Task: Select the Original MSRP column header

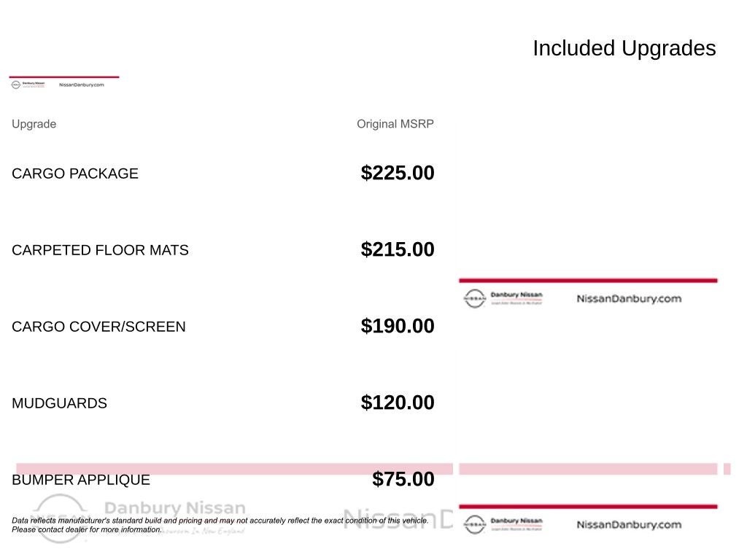Action: [x=395, y=124]
